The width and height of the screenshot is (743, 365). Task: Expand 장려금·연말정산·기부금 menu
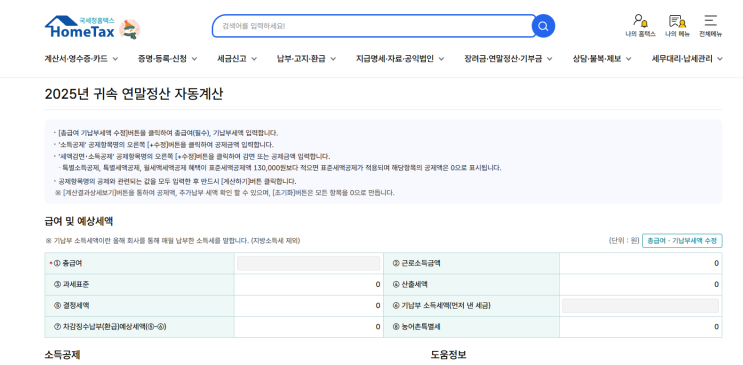508,59
